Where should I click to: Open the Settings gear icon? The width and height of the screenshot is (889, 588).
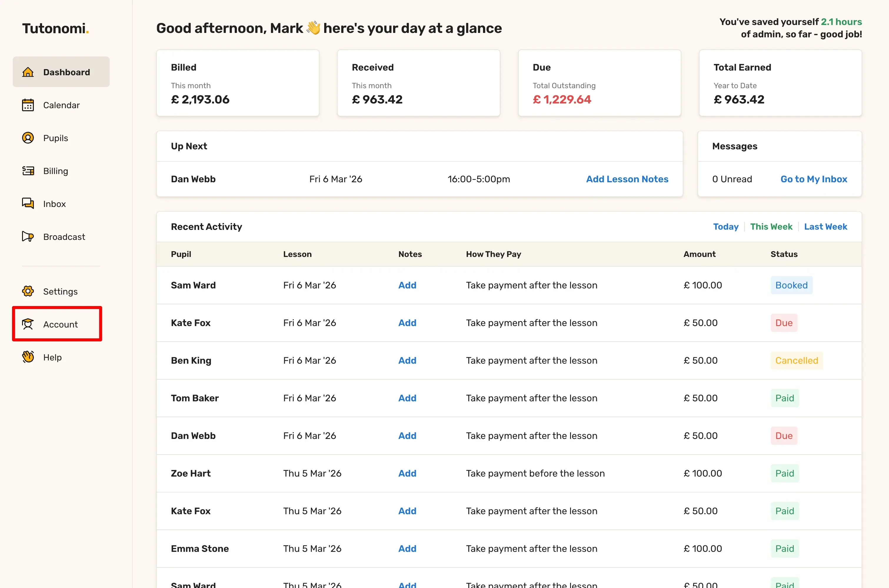(x=28, y=291)
